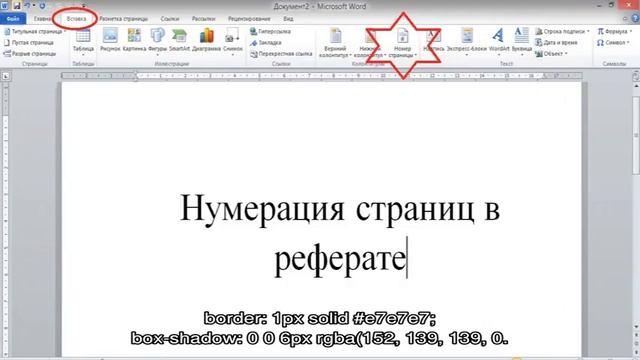This screenshot has height=360, width=640.
Task: Insert a page break via Разрыв страницы
Action: click(x=29, y=53)
